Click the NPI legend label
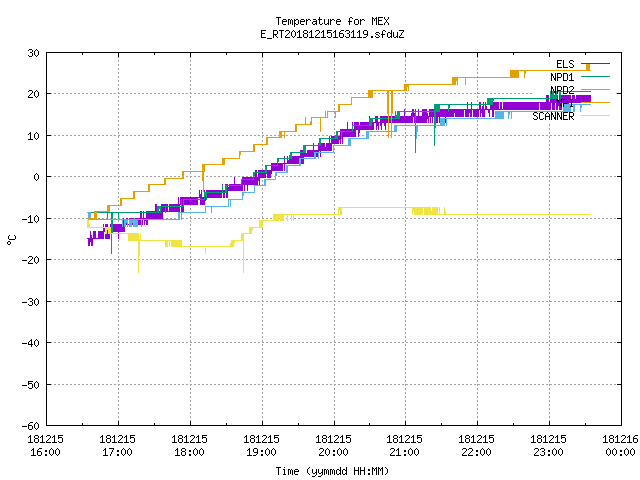The width and height of the screenshot is (640, 480). point(565,103)
